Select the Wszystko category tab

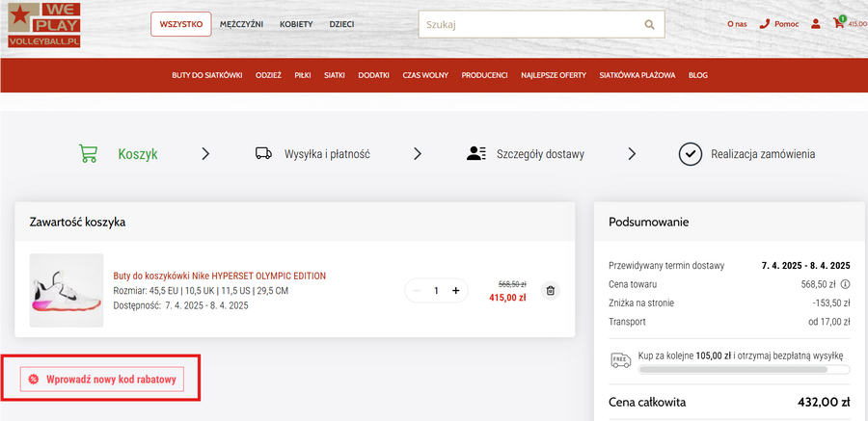coord(181,24)
